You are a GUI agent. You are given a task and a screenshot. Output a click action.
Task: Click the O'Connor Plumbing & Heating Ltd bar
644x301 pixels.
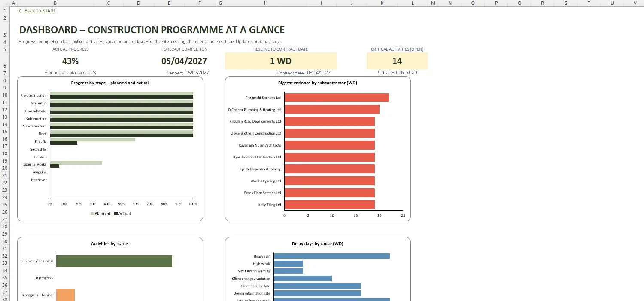332,110
